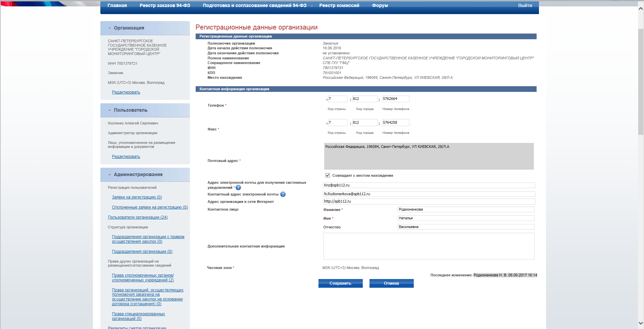Open Подразделения организации с правом осуществления закупок link
Viewport: 644px width, 329px height.
click(x=148, y=239)
